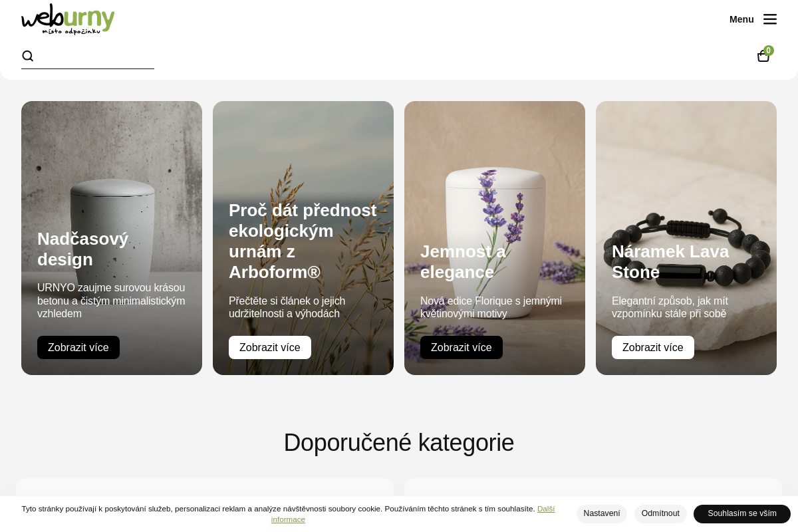
Task: Open the Menu label in header
Action: (x=741, y=19)
